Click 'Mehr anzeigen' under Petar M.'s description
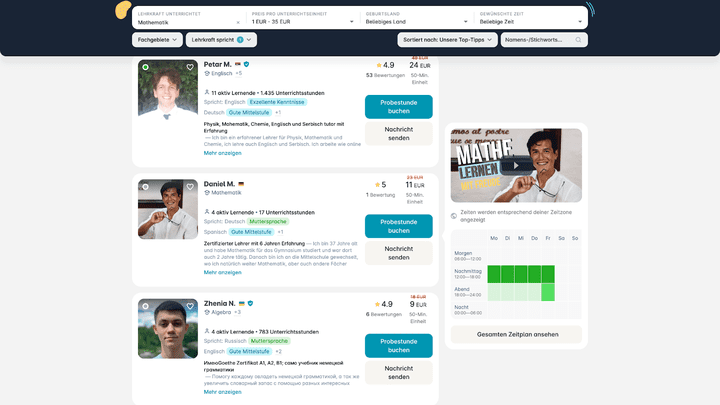 (x=222, y=153)
